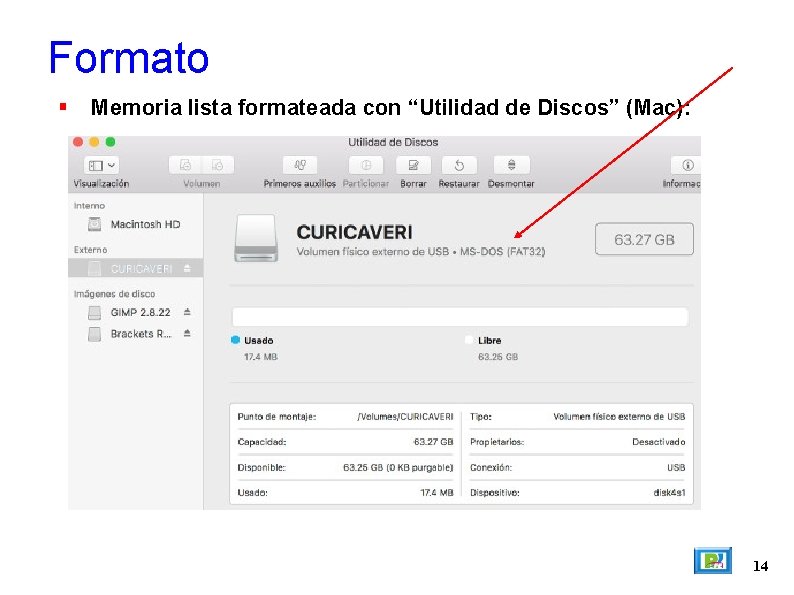Select GIMP 2.8.22 disk image
The height and width of the screenshot is (595, 794).
coord(136,312)
